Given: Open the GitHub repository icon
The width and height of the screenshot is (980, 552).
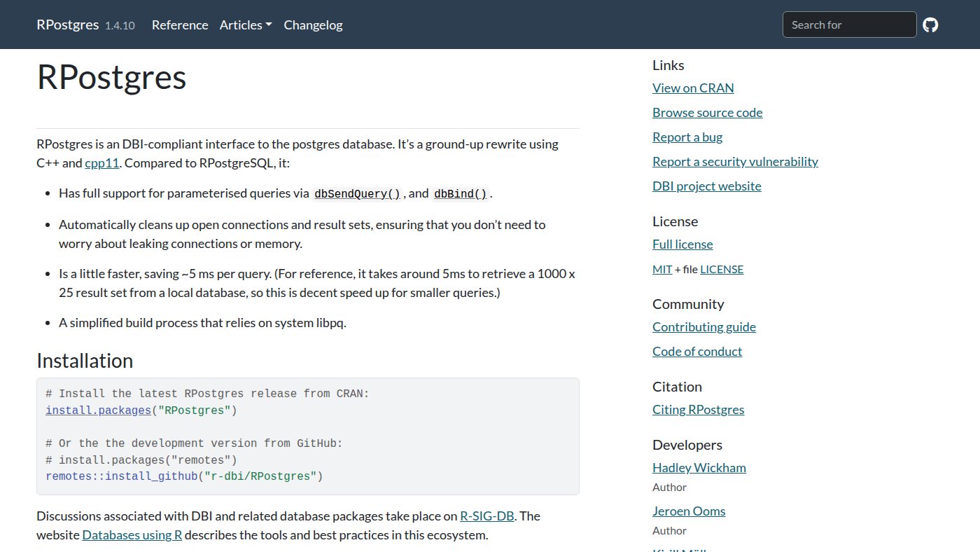Looking at the screenshot, I should click(930, 25).
